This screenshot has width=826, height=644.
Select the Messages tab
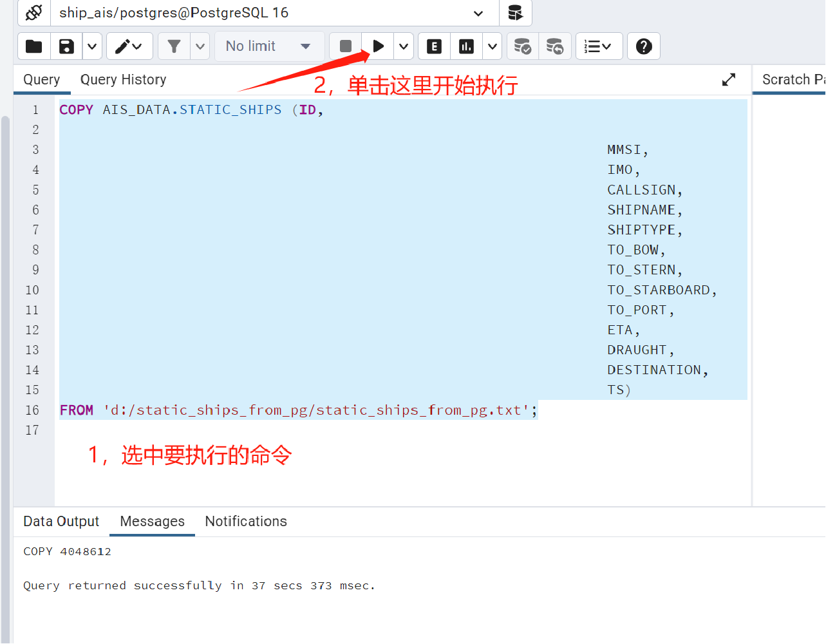coord(153,522)
